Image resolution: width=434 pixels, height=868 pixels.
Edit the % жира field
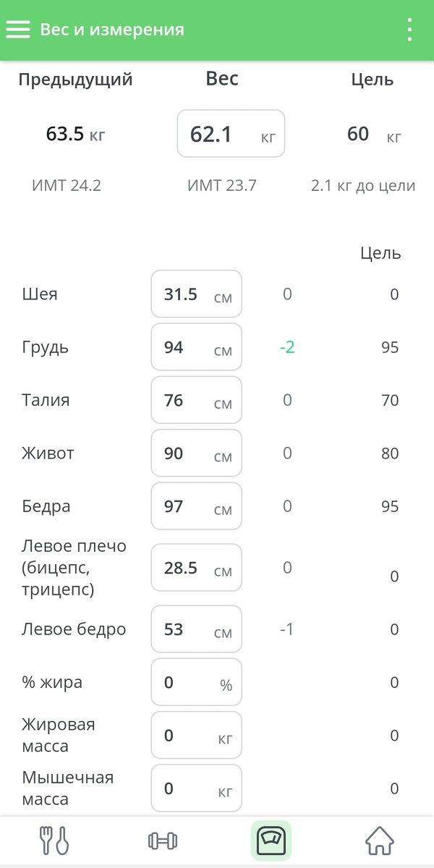(195, 681)
